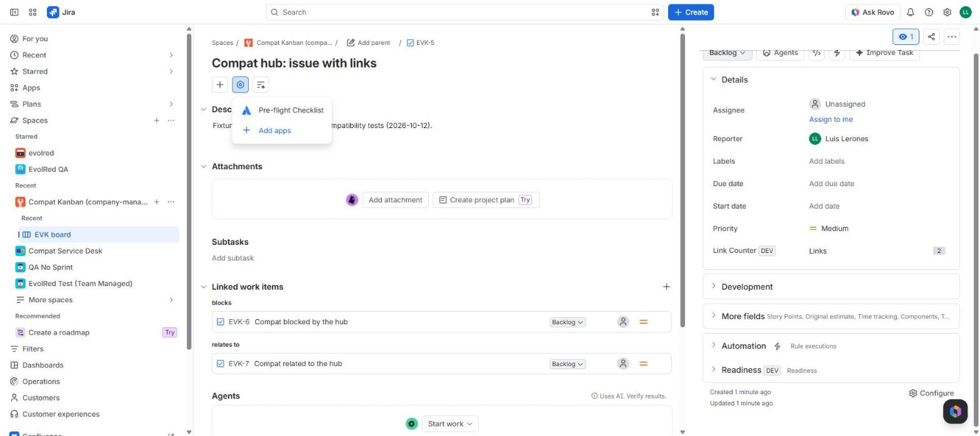
Task: Click the lightning automation icon beside Improve Task
Action: point(837,52)
